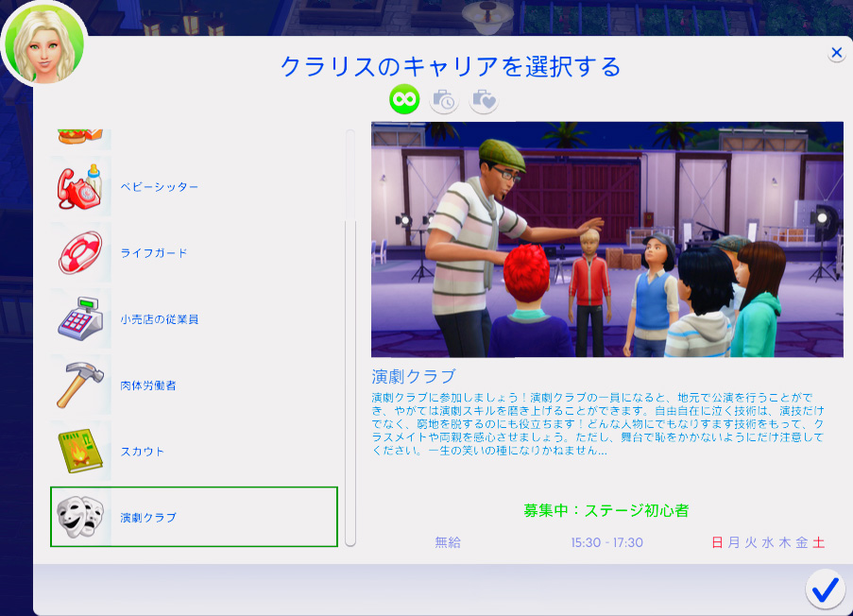Choose ベビーシッター from the career list
853x616 pixels.
pos(159,187)
